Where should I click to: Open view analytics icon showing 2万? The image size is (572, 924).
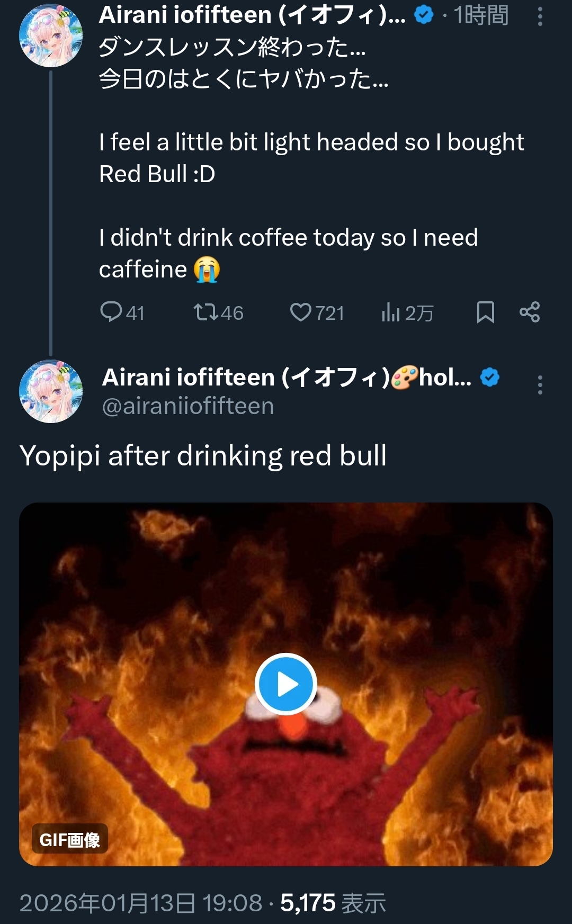tap(391, 312)
